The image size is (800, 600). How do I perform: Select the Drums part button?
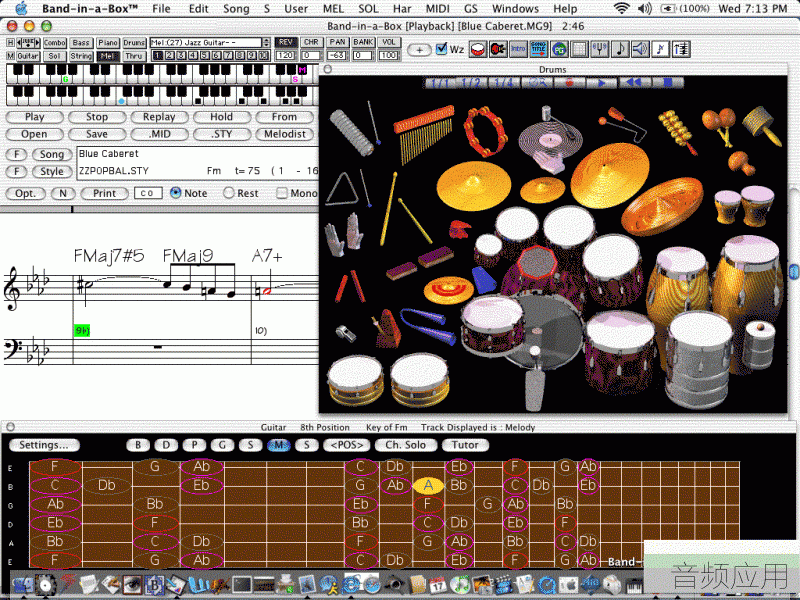tap(134, 43)
